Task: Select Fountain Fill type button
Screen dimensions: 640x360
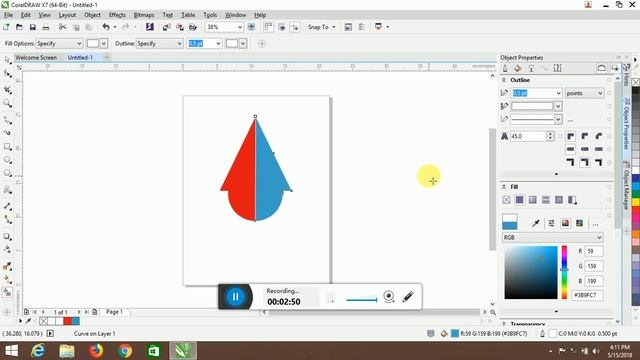Action: 532,200
